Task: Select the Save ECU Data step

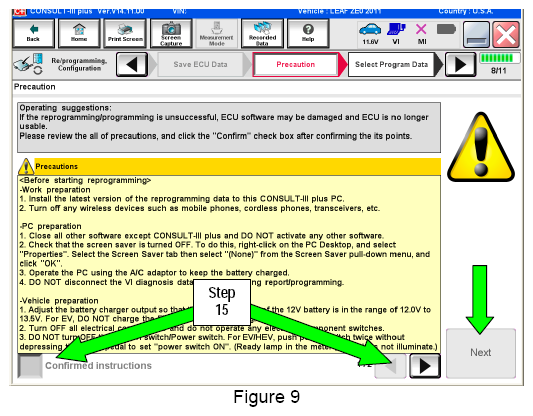Action: (x=201, y=64)
